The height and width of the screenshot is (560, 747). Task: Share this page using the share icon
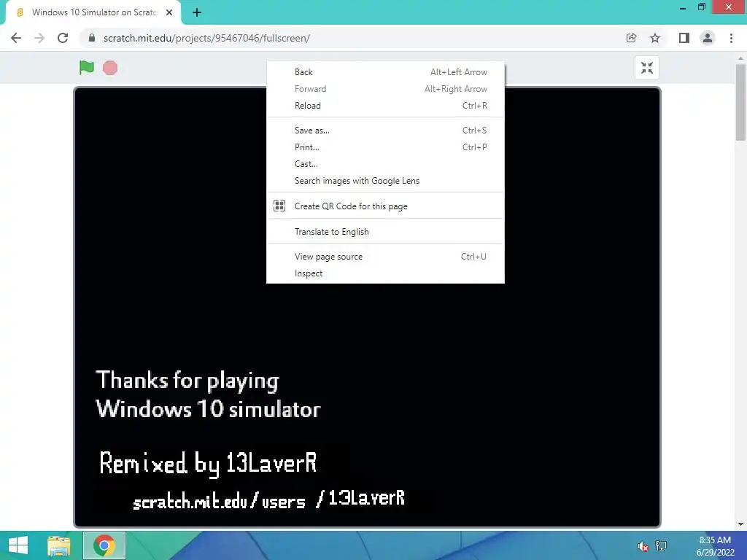631,38
